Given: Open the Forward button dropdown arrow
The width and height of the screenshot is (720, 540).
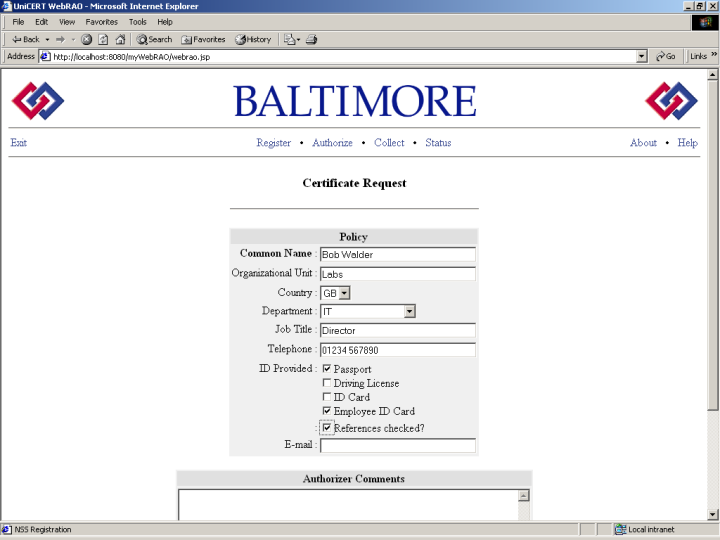Looking at the screenshot, I should click(x=73, y=39).
